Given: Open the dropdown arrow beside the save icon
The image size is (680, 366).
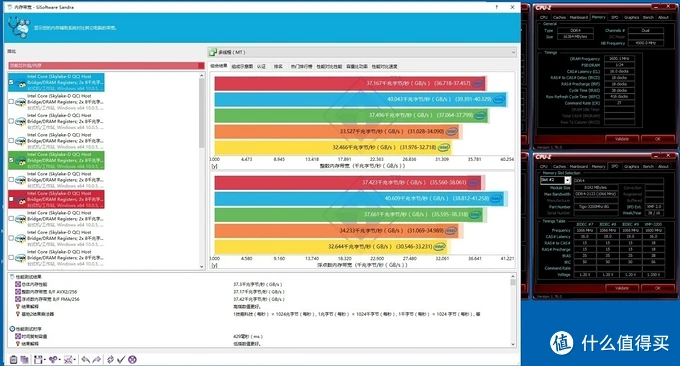Looking at the screenshot, I should point(45,360).
